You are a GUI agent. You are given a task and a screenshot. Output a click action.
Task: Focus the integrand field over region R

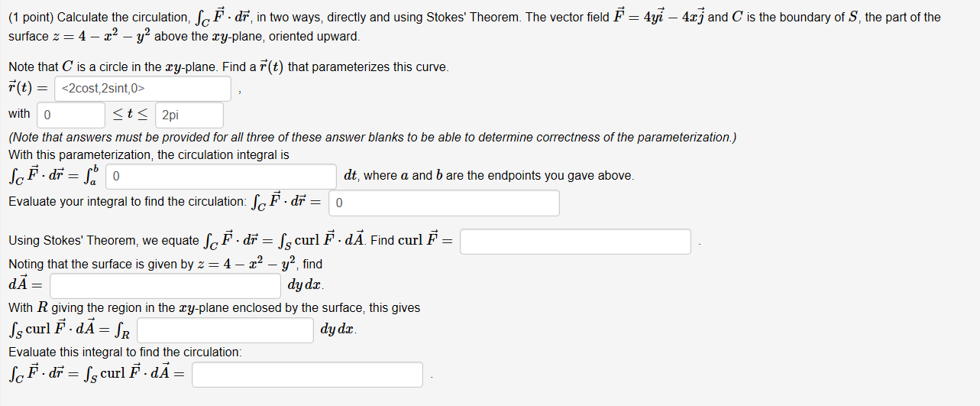225,330
